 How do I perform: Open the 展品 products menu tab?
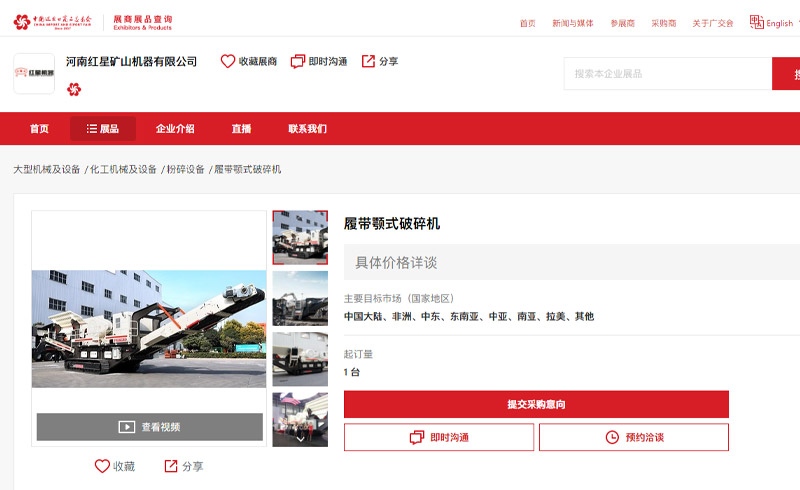(103, 129)
